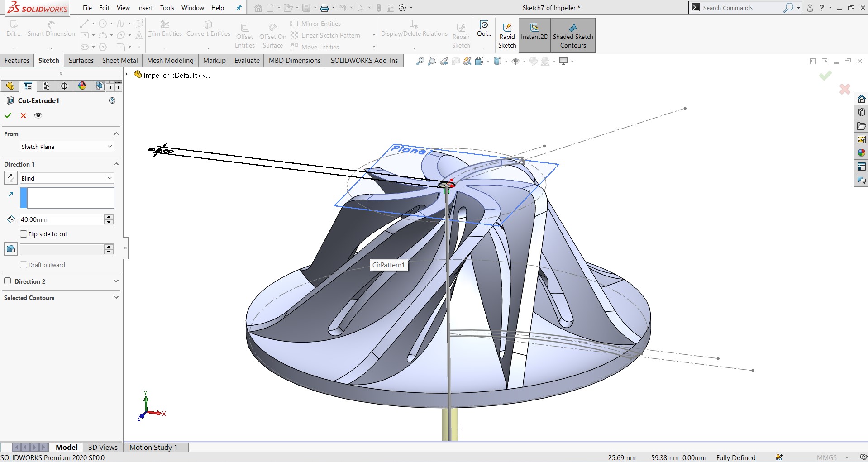The image size is (868, 462).
Task: Click the Offset Entities button
Action: 244,35
